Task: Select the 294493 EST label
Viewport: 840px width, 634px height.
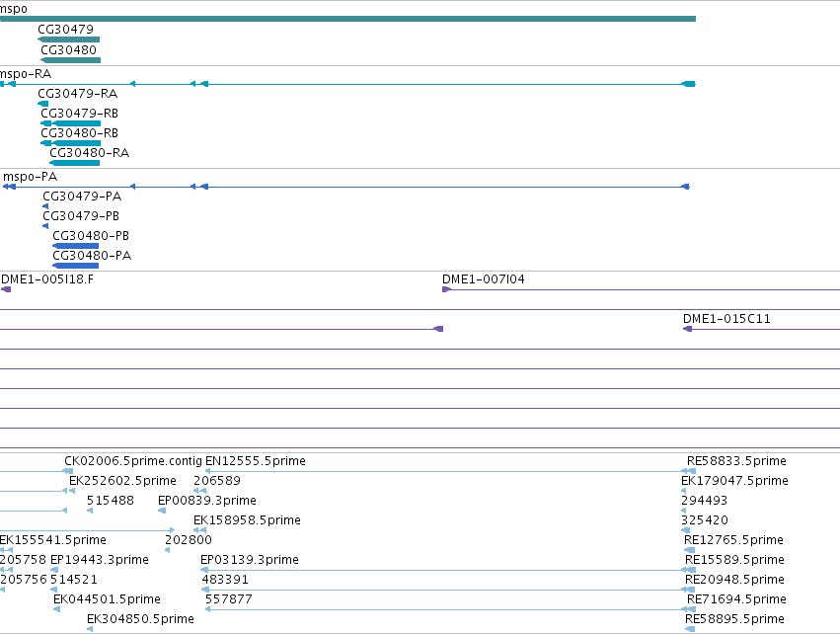Action: pos(705,501)
